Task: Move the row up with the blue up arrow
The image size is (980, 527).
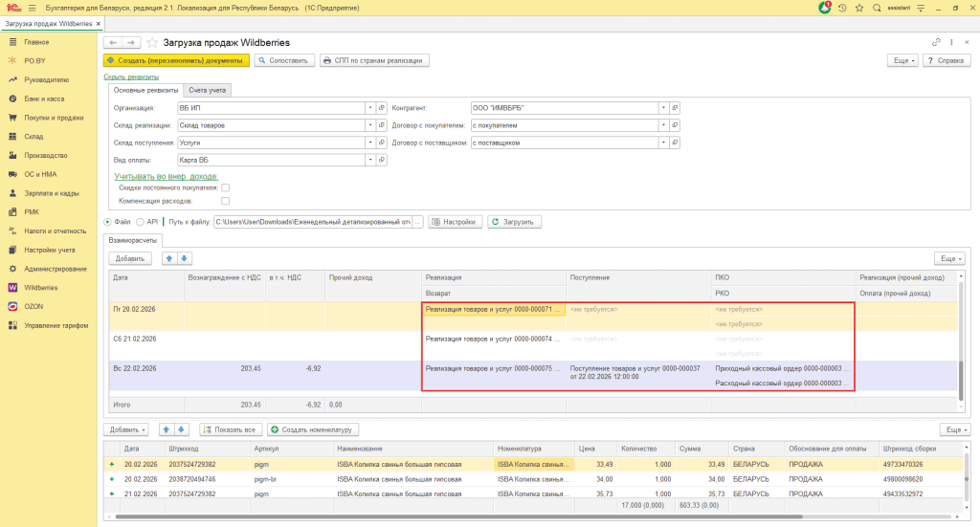Action: pos(169,258)
